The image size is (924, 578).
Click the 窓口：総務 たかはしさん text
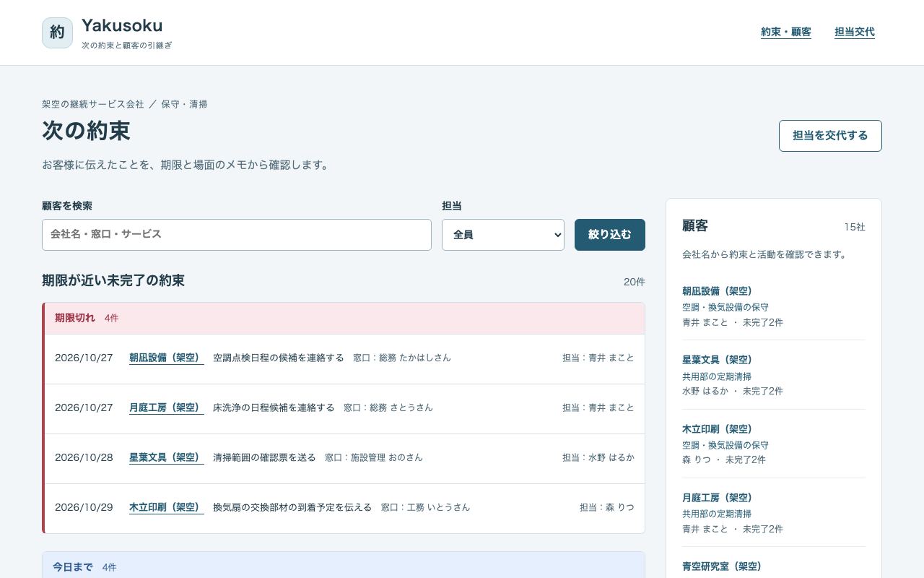[402, 358]
